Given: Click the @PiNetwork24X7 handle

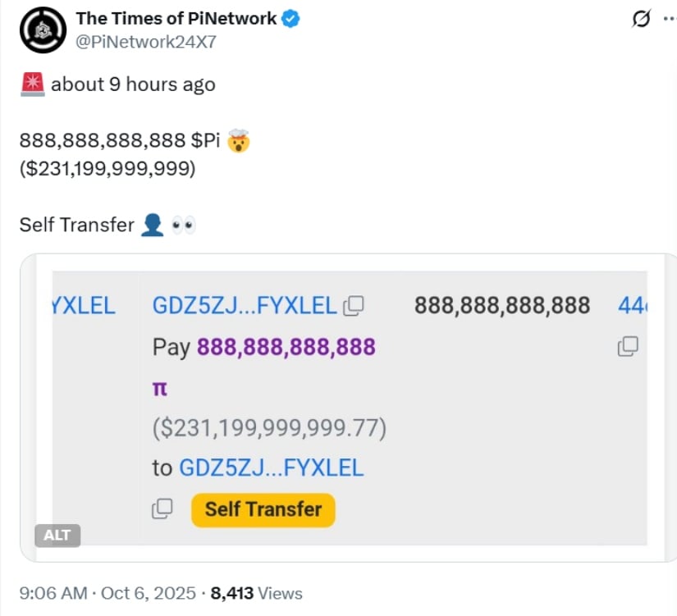Looking at the screenshot, I should pyautogui.click(x=146, y=42).
